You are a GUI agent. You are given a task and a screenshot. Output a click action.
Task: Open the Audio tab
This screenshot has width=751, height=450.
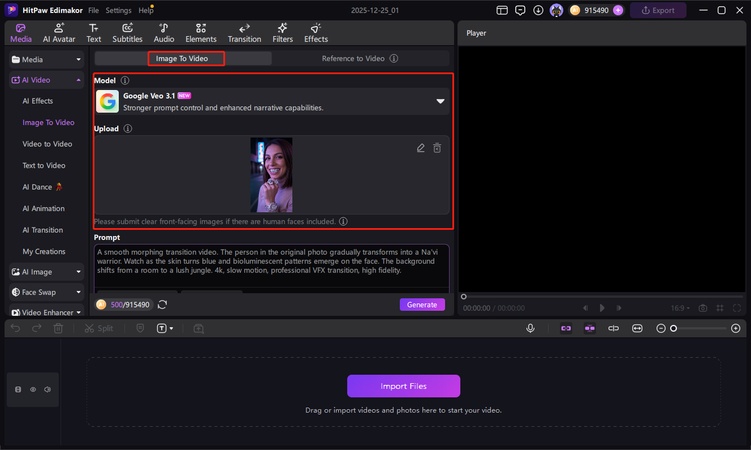[164, 33]
